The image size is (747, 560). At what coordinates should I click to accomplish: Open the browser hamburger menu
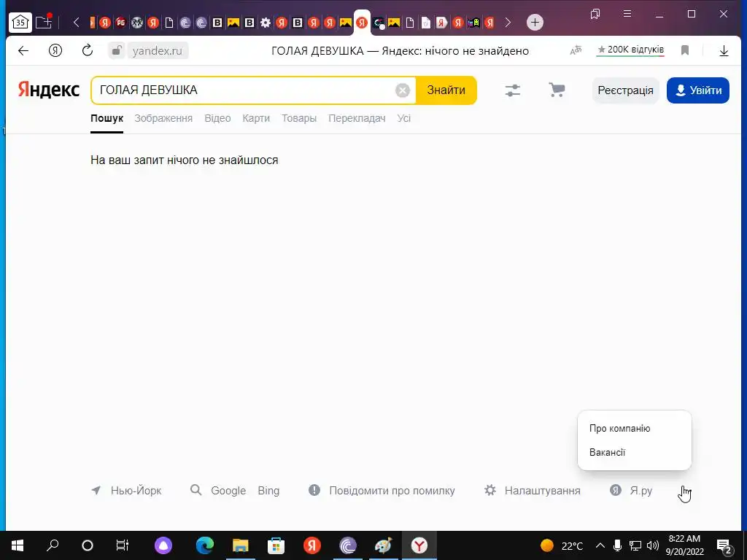[627, 14]
